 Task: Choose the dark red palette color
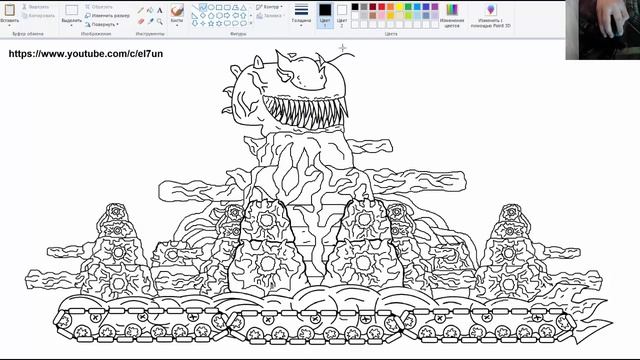click(373, 7)
